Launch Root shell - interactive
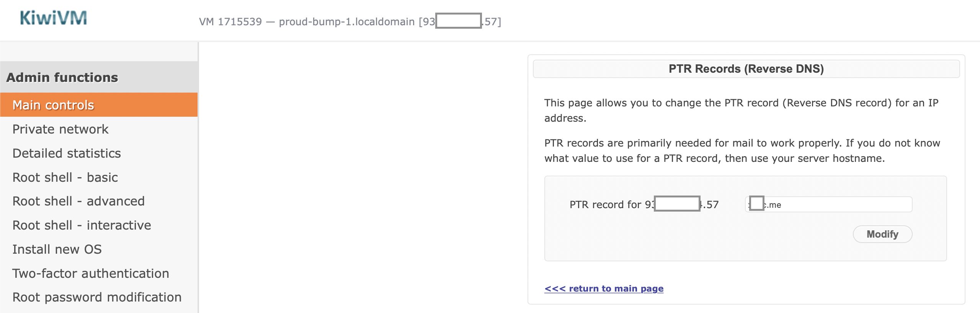The height and width of the screenshot is (313, 980). click(x=82, y=225)
